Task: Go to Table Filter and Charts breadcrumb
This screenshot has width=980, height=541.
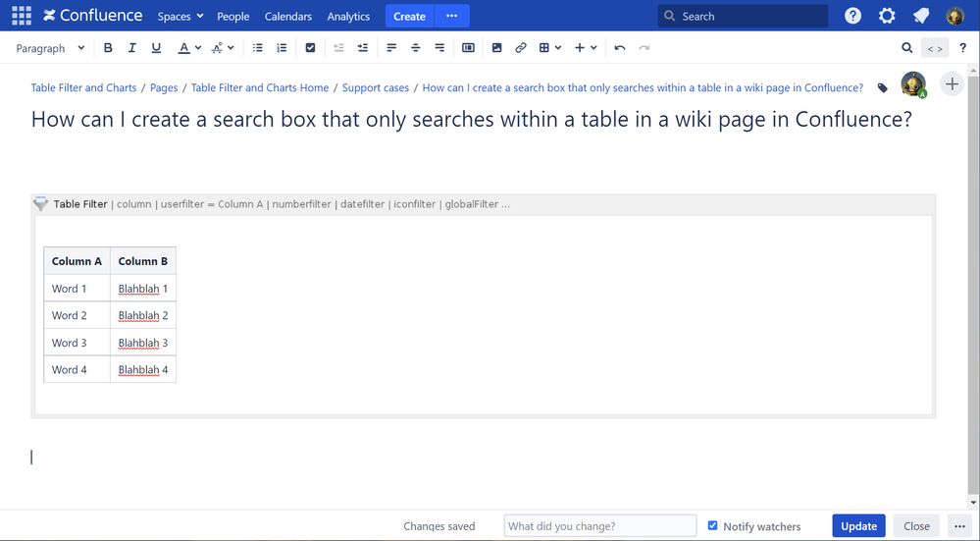Action: (83, 87)
